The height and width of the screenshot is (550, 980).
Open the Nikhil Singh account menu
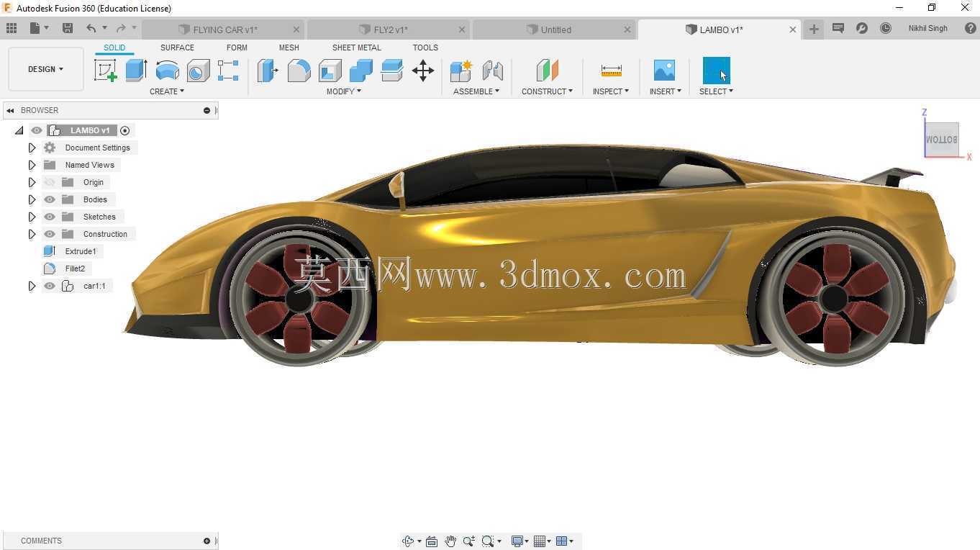tap(927, 28)
